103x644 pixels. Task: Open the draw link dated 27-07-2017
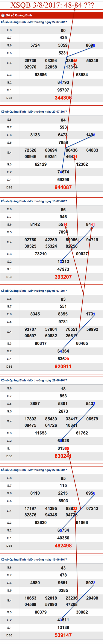click(x=34, y=22)
